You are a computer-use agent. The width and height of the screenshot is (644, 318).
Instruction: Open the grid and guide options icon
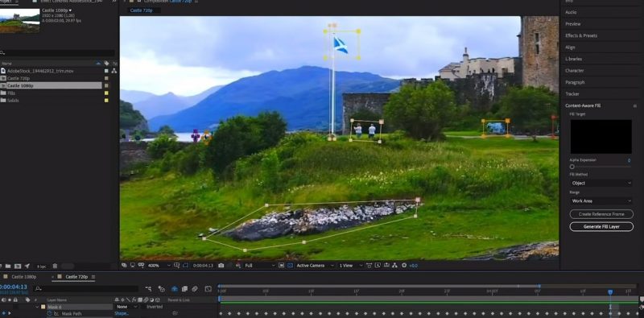(x=176, y=266)
